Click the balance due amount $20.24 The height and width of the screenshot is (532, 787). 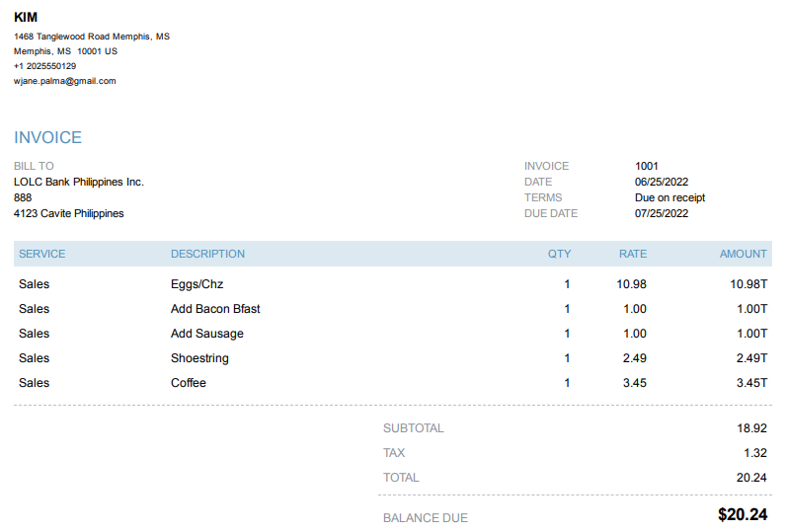743,514
